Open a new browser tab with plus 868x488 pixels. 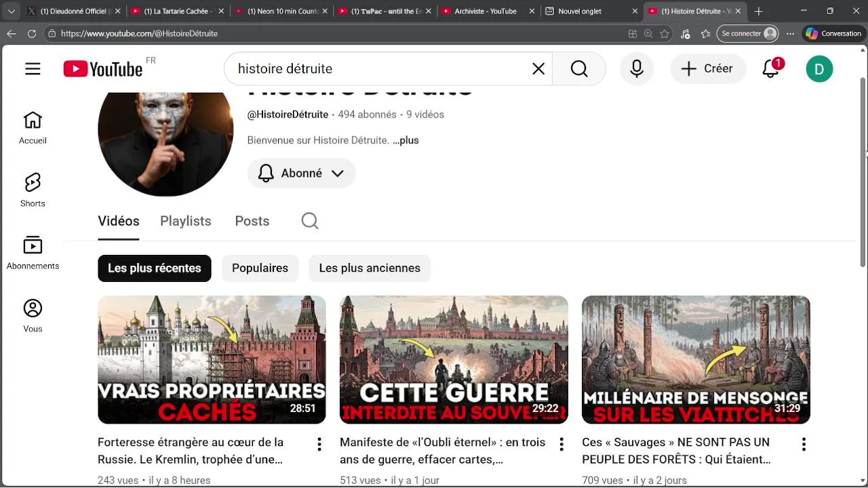pyautogui.click(x=759, y=11)
